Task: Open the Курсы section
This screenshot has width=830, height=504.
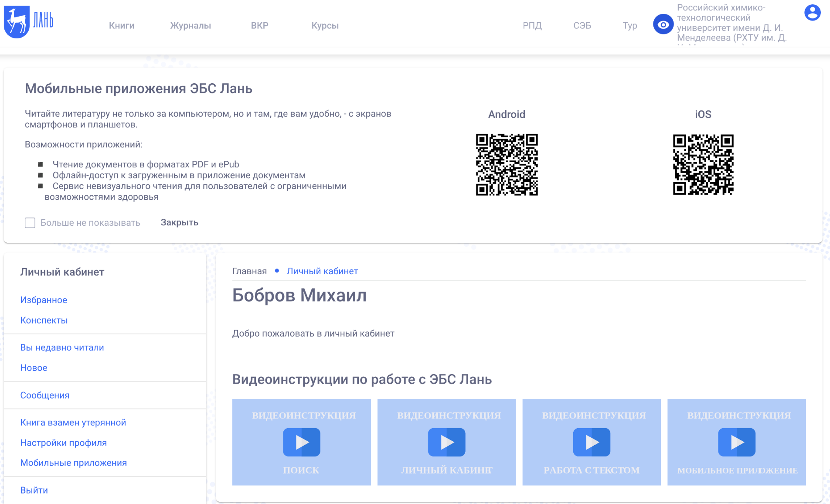Action: click(325, 26)
